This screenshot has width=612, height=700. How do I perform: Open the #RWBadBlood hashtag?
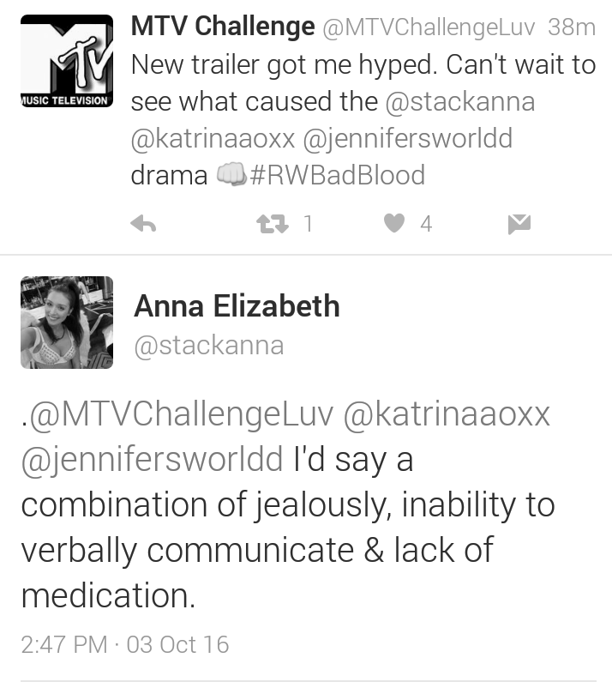click(x=337, y=174)
